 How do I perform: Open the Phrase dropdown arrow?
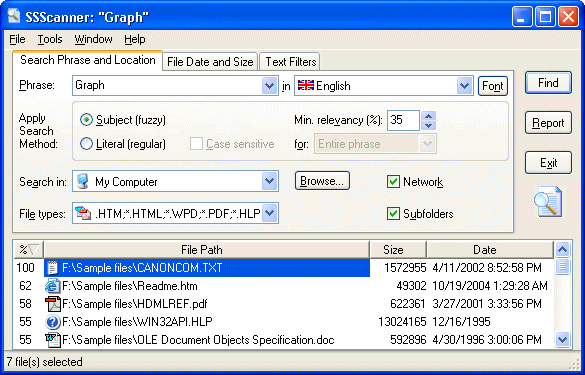pyautogui.click(x=269, y=85)
